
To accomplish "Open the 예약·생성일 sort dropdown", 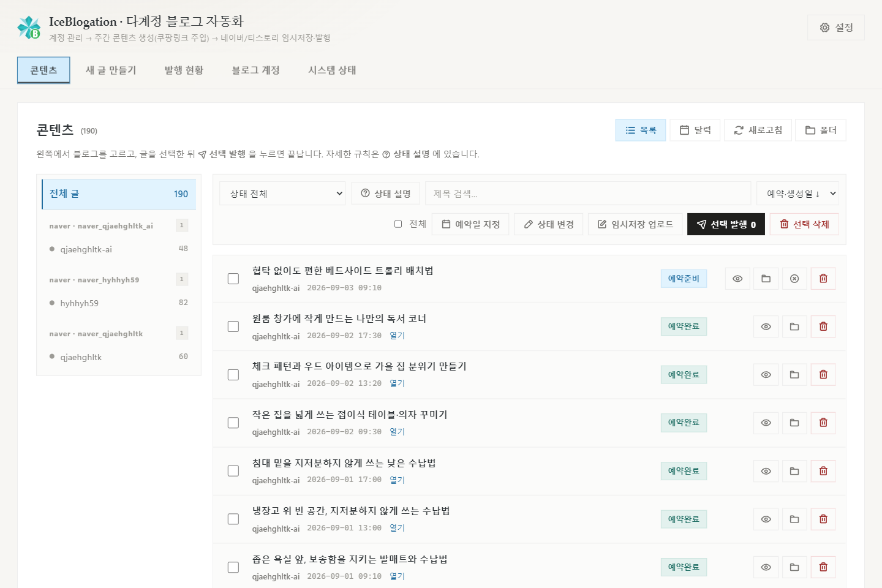I will (797, 194).
